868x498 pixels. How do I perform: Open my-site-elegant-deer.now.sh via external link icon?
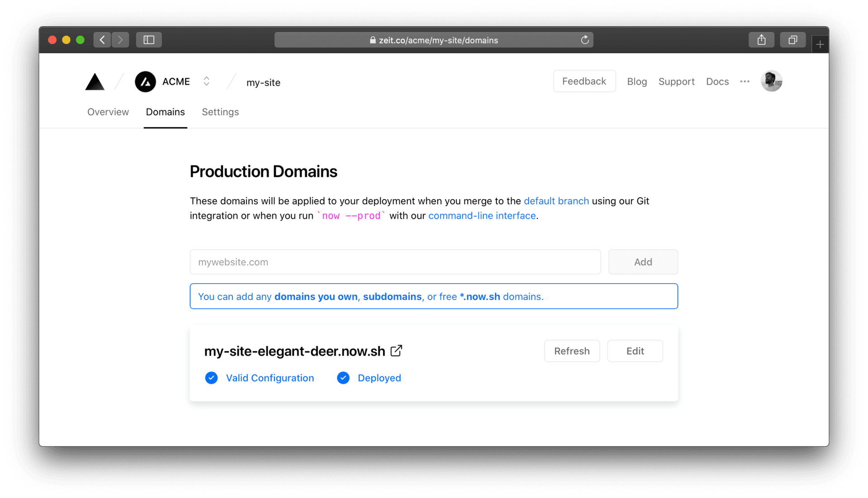pos(396,351)
